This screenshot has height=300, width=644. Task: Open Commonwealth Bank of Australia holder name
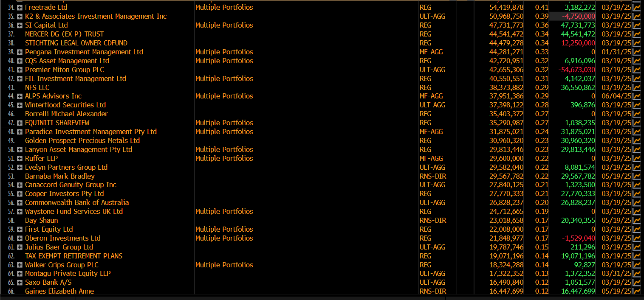[77, 202]
